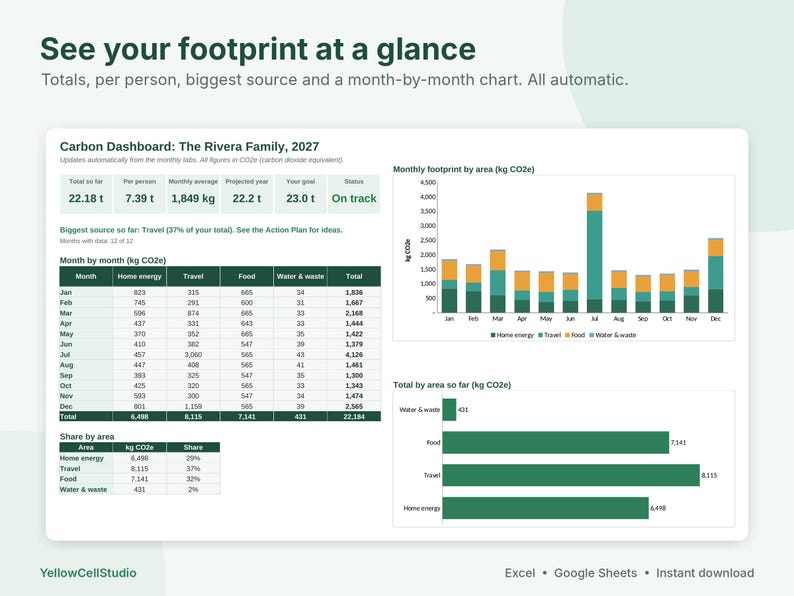Click the Mar stacked bar in monthly chart

click(x=498, y=281)
